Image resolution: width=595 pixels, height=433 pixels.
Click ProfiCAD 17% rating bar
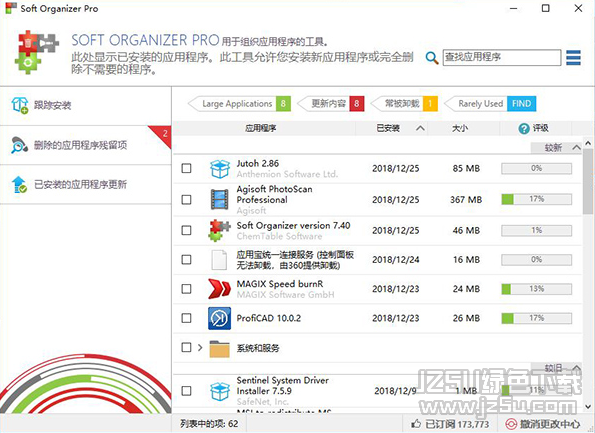tap(537, 318)
